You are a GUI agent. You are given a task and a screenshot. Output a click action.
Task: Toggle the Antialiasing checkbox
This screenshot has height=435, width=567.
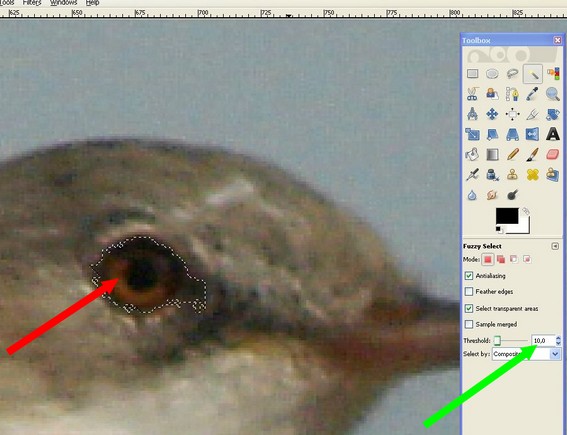[469, 276]
